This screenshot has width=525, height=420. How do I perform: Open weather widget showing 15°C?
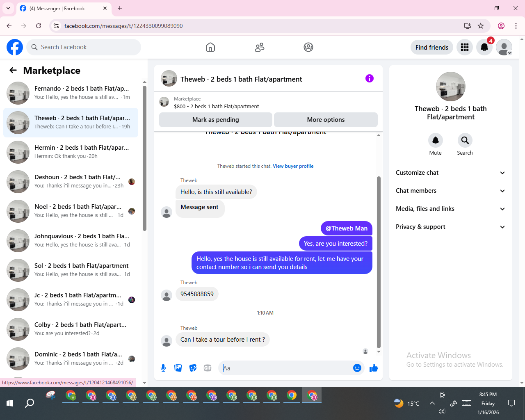407,403
